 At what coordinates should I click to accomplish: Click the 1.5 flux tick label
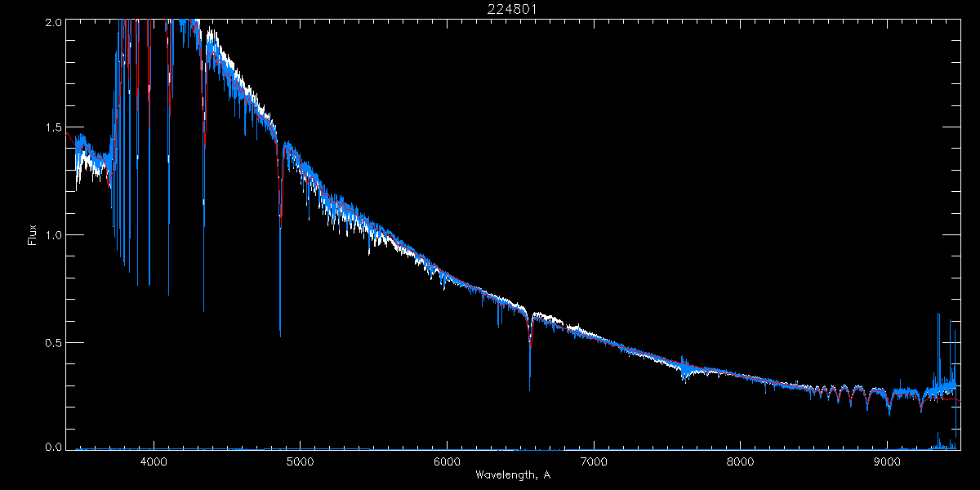tap(54, 128)
